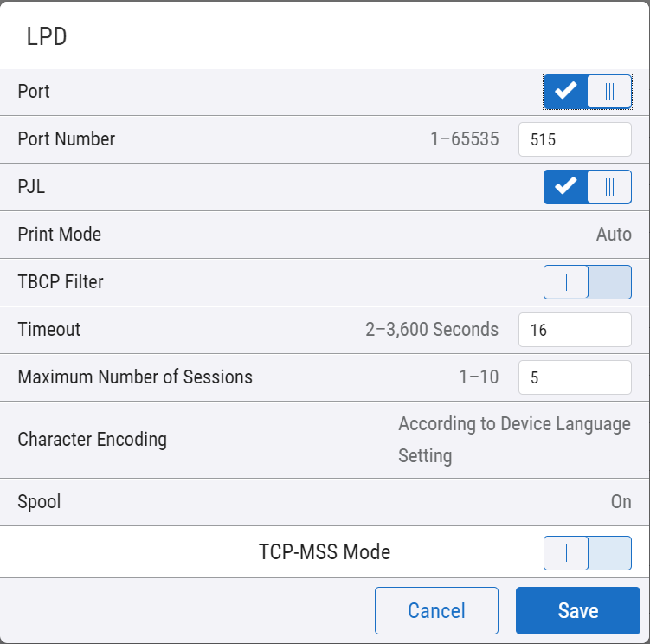The width and height of the screenshot is (650, 644).
Task: Click the grip handle on Port toggle
Action: (x=609, y=92)
